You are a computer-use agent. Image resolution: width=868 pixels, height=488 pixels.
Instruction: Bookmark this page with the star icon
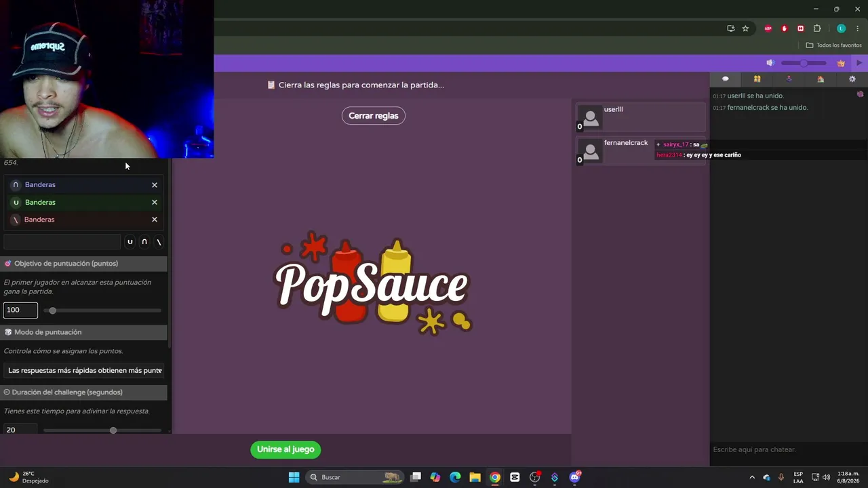tap(745, 28)
